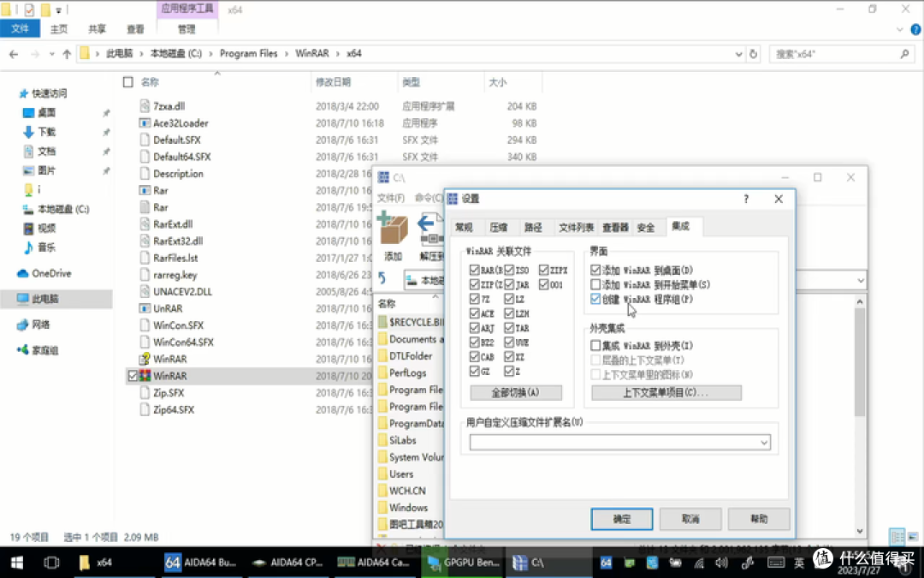Image resolution: width=924 pixels, height=578 pixels.
Task: Switch to GPGPU Ben... taskbar item
Action: coord(464,562)
